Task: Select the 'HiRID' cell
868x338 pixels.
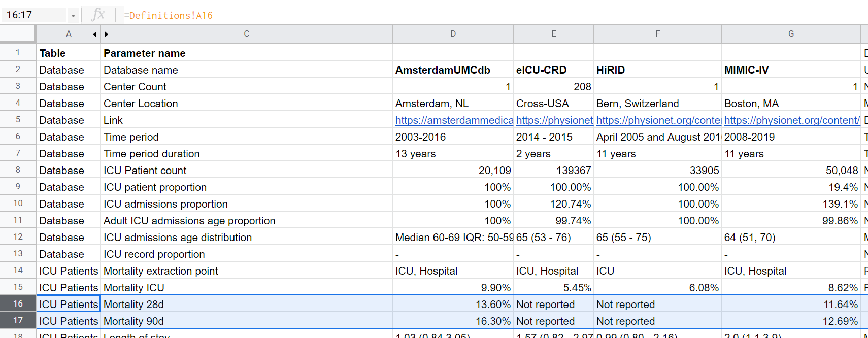Action: (x=657, y=70)
